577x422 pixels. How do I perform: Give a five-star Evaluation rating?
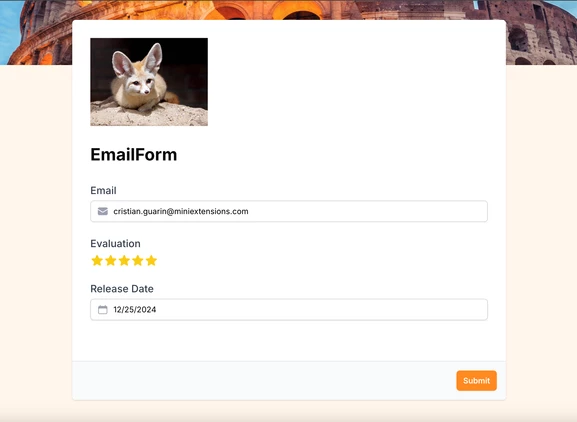click(x=151, y=260)
